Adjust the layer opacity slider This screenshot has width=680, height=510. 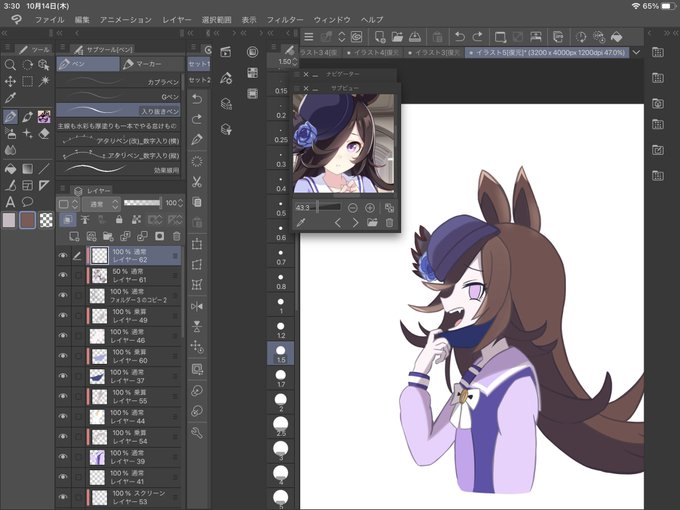coord(142,203)
